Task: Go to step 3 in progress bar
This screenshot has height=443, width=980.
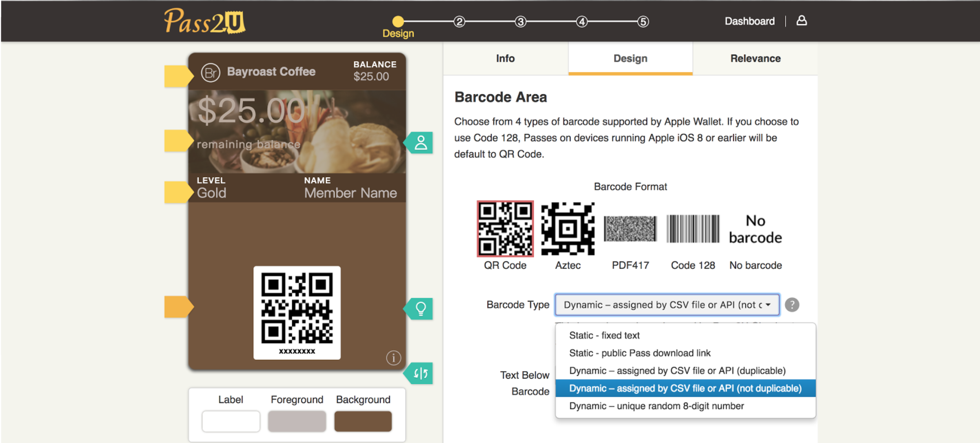Action: (x=520, y=22)
